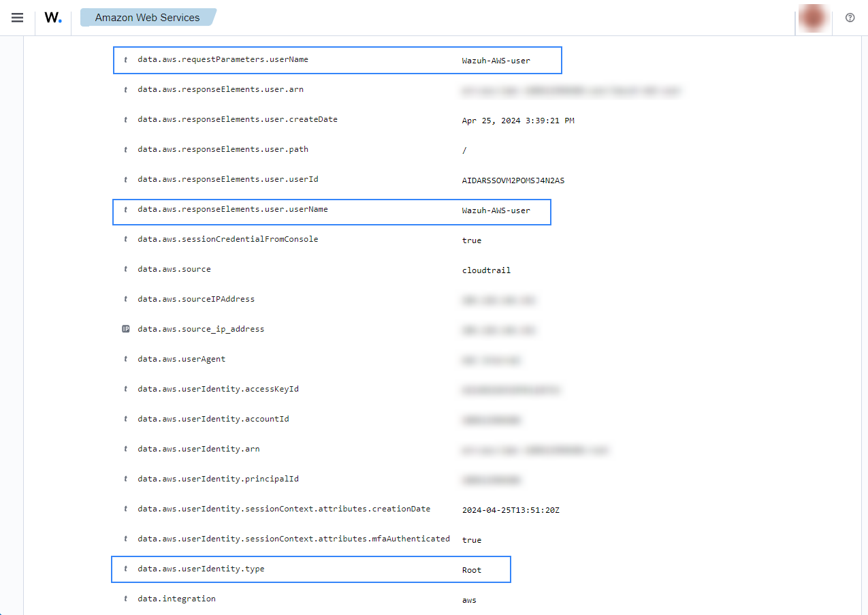Select the Wazuh-AWS-user requestParameters value
868x615 pixels.
point(496,61)
